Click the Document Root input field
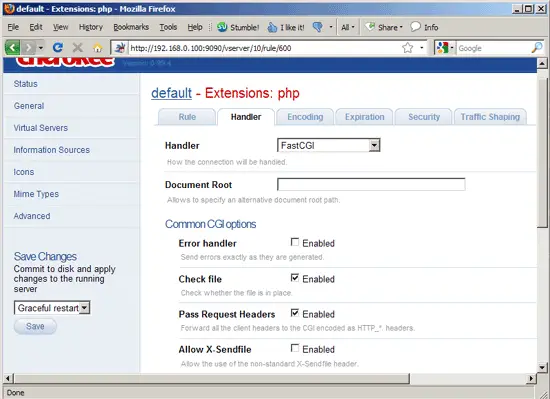Viewport: 550px width, 399px height. coord(371,184)
